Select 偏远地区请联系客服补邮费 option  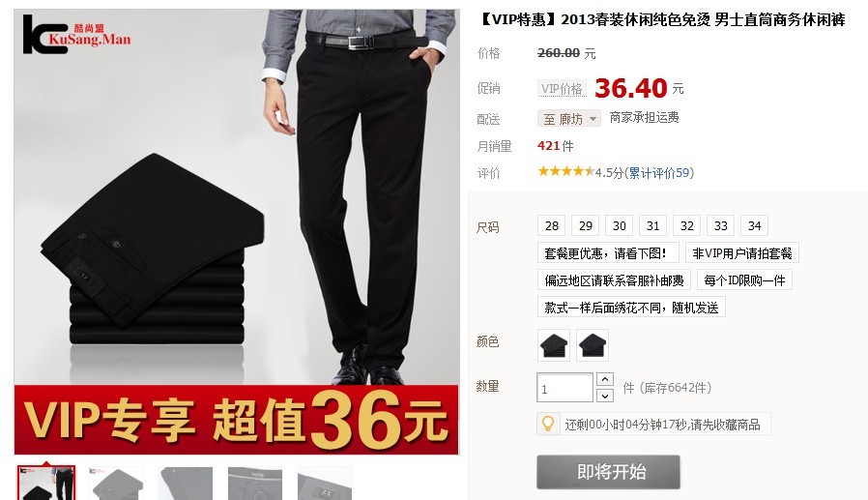click(x=614, y=280)
